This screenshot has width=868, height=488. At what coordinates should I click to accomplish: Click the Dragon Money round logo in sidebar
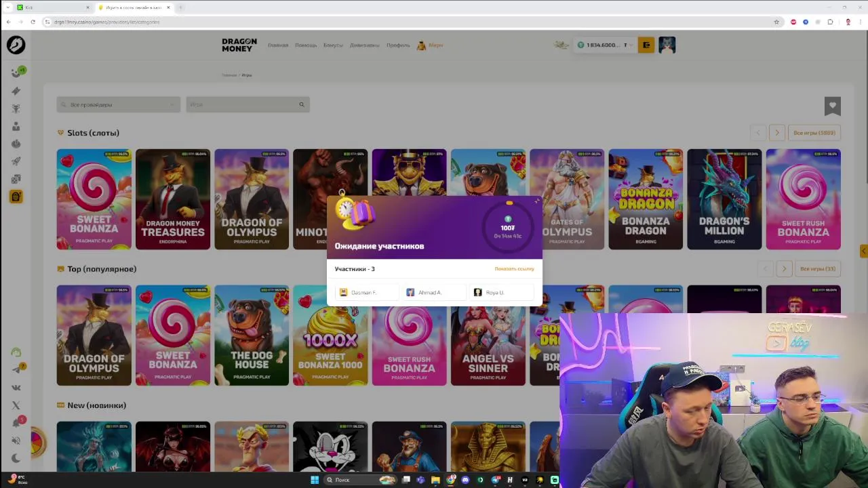[x=16, y=45]
